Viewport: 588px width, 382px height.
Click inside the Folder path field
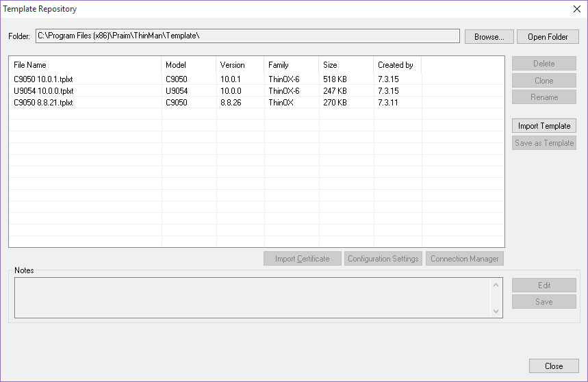pyautogui.click(x=247, y=36)
